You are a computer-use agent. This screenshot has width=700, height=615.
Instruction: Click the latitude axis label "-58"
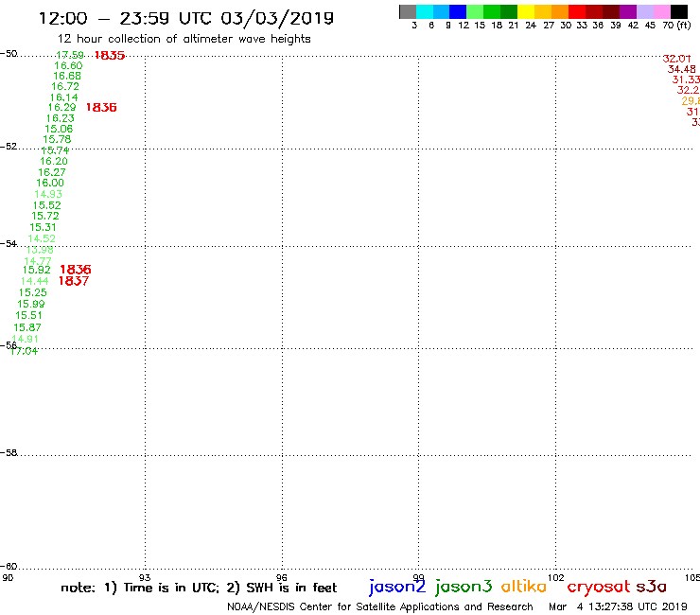point(9,453)
